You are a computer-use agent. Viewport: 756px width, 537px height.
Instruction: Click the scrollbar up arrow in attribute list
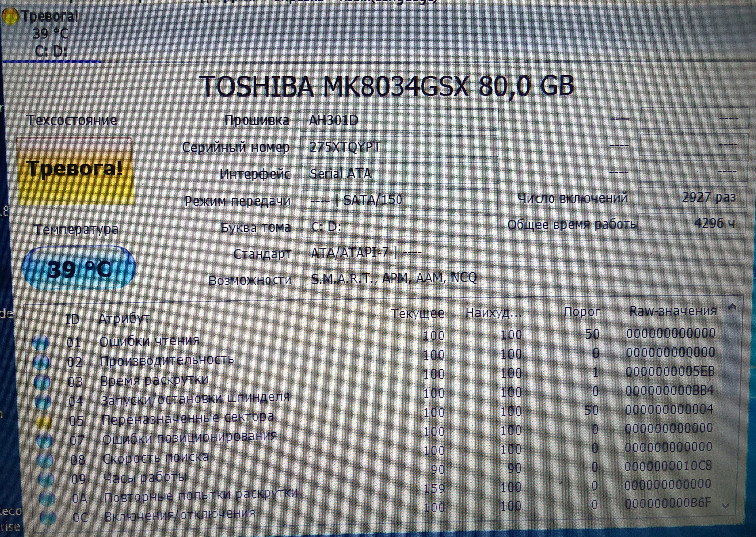point(733,307)
